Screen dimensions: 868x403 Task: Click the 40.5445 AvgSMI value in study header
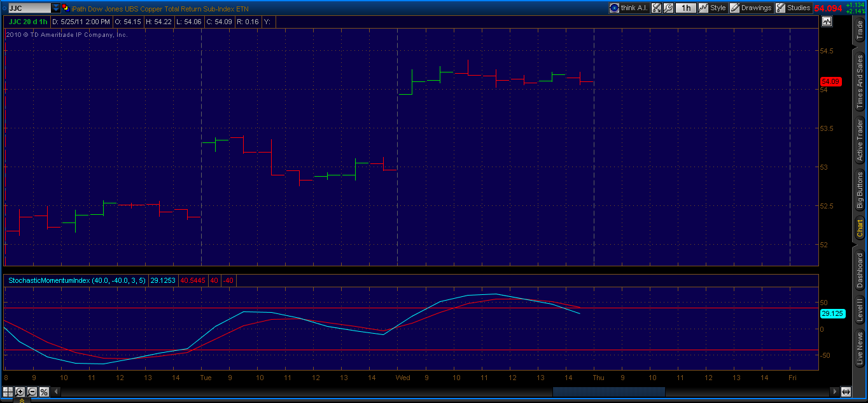coord(193,280)
